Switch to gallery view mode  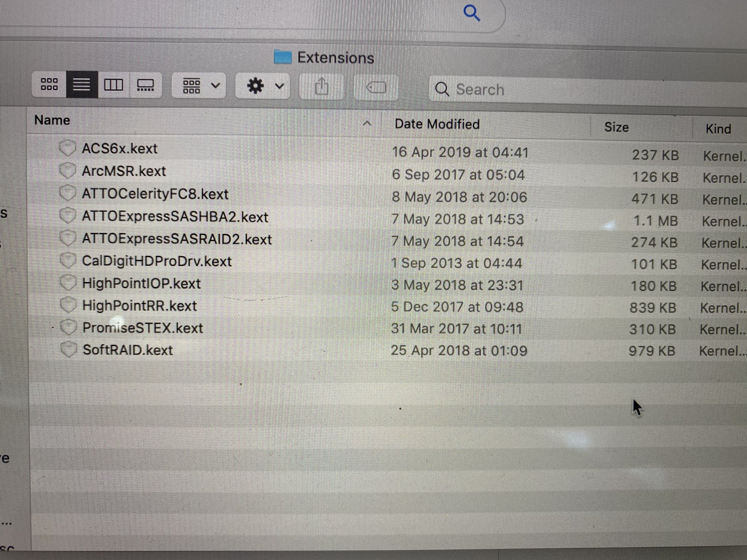pyautogui.click(x=145, y=85)
